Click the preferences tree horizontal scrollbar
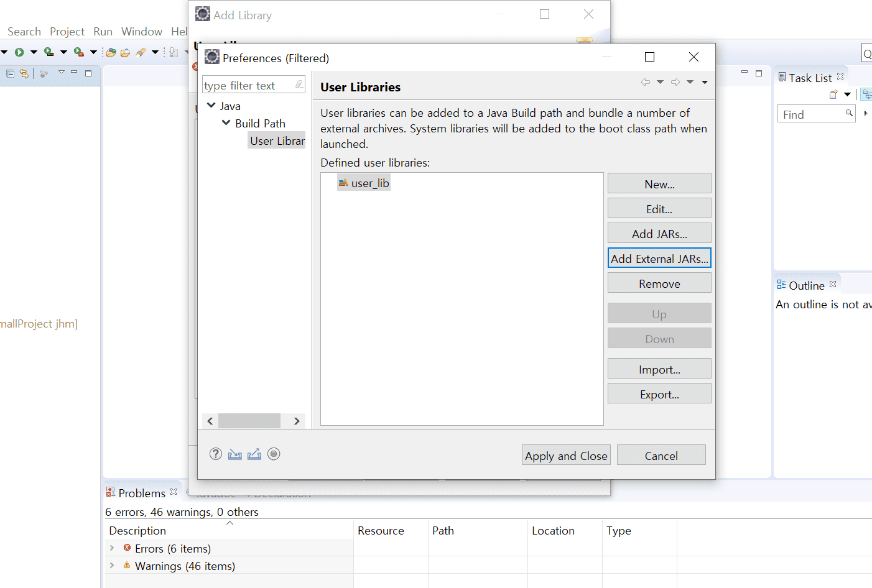872x588 pixels. tap(254, 421)
